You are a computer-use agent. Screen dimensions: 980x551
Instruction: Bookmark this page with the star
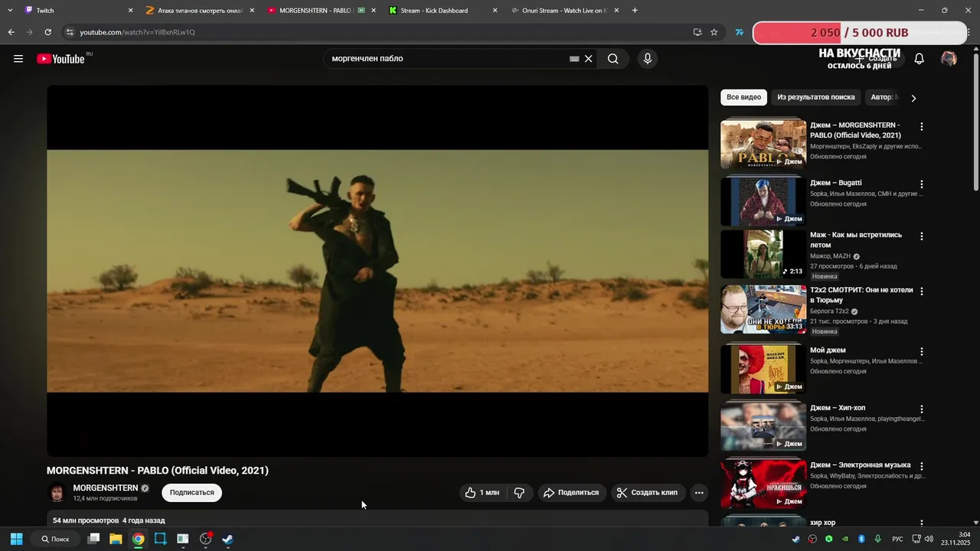click(714, 32)
